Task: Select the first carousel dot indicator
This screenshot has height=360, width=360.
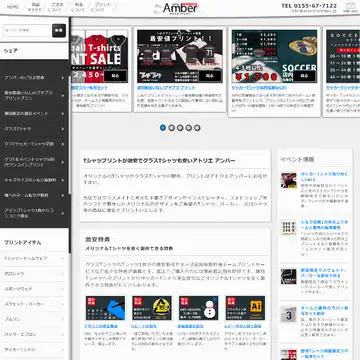Action: pyautogui.click(x=163, y=128)
